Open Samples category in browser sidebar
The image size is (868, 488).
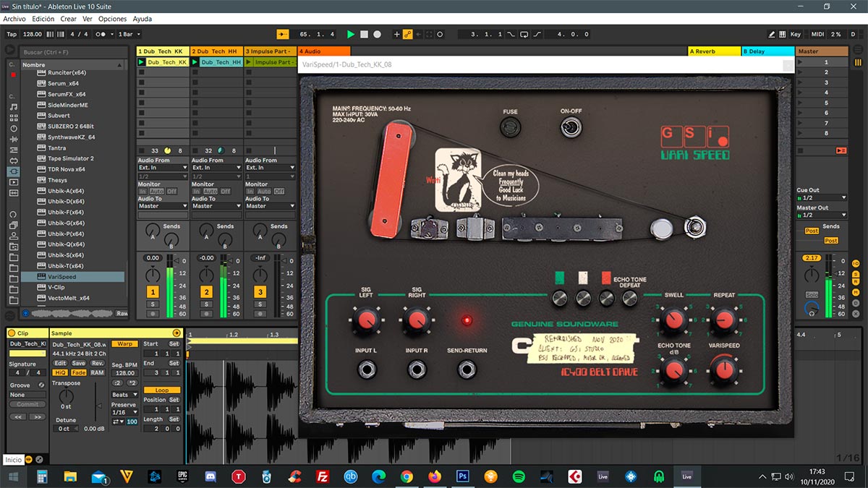coord(14,193)
